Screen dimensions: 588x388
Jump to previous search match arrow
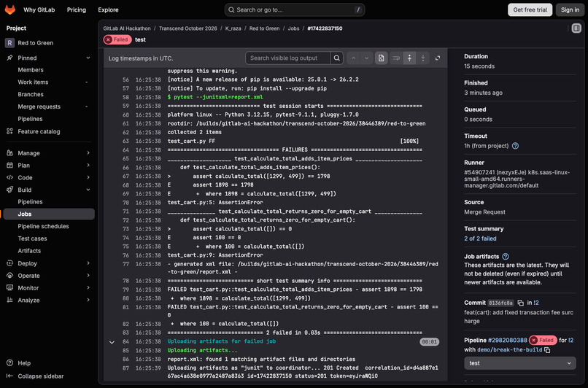coord(353,58)
